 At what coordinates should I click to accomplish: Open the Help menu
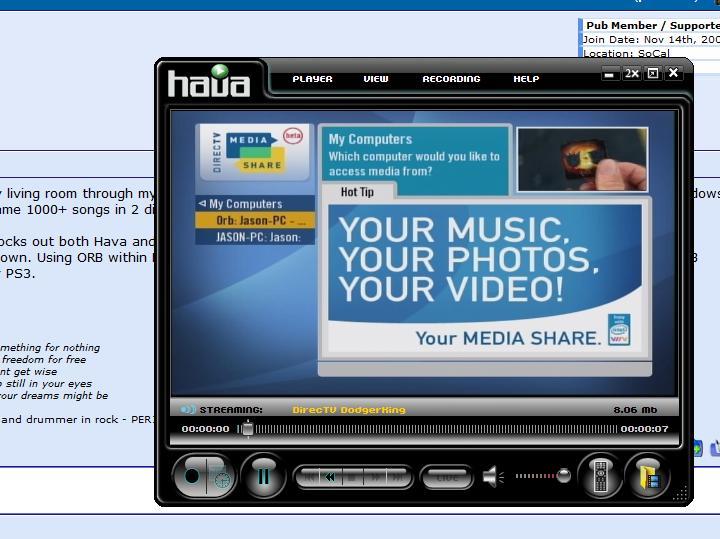526,79
